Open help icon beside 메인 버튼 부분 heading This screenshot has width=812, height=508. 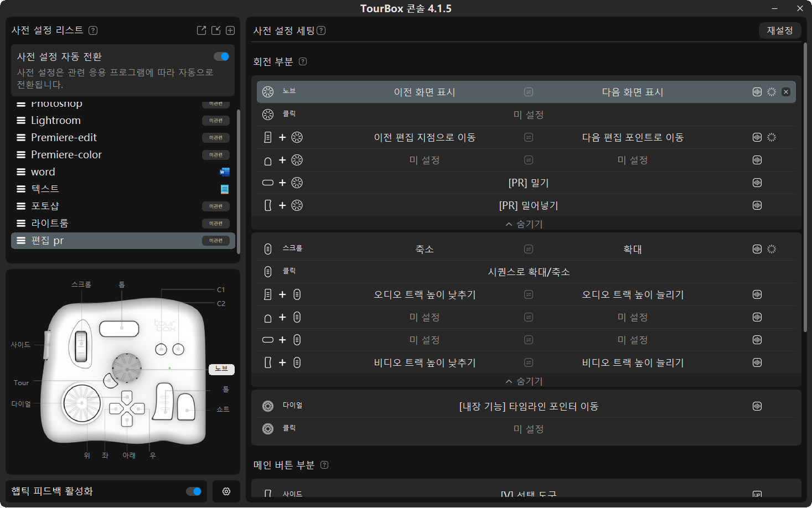click(x=324, y=465)
